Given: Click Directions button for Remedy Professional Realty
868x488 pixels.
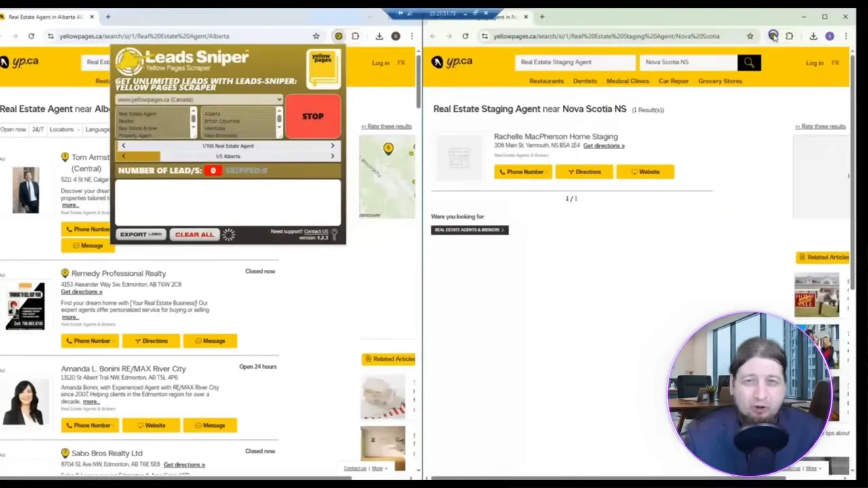Looking at the screenshot, I should pos(151,341).
